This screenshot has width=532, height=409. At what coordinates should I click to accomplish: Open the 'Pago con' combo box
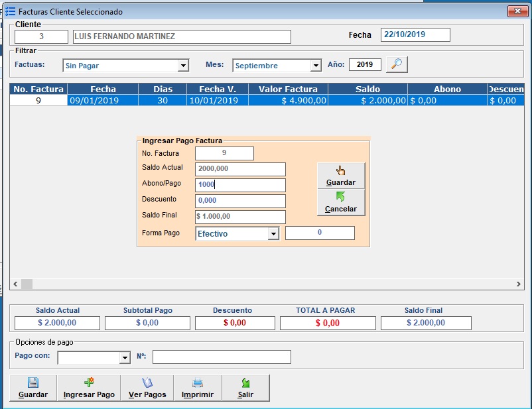pyautogui.click(x=124, y=358)
